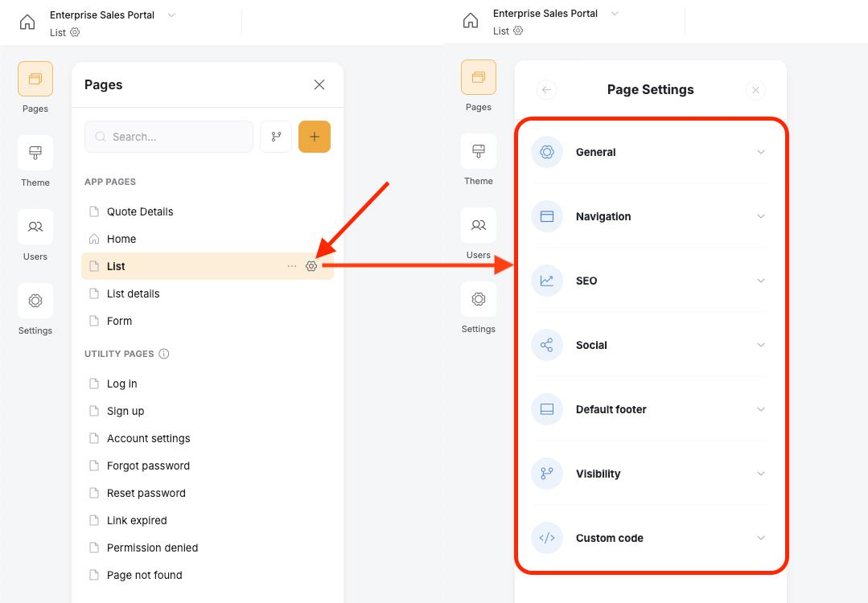The image size is (868, 603).
Task: Open three-dots menu on List row
Action: [292, 266]
